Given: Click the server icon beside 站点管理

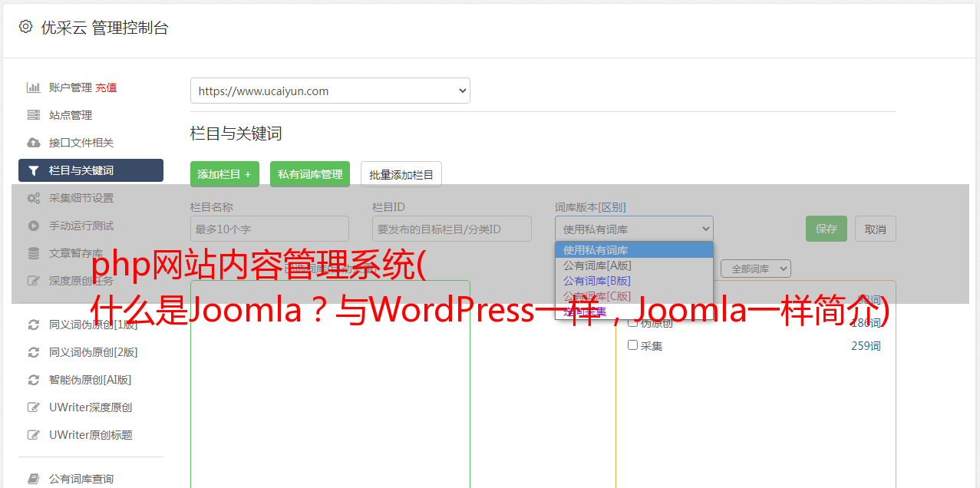Looking at the screenshot, I should point(33,115).
